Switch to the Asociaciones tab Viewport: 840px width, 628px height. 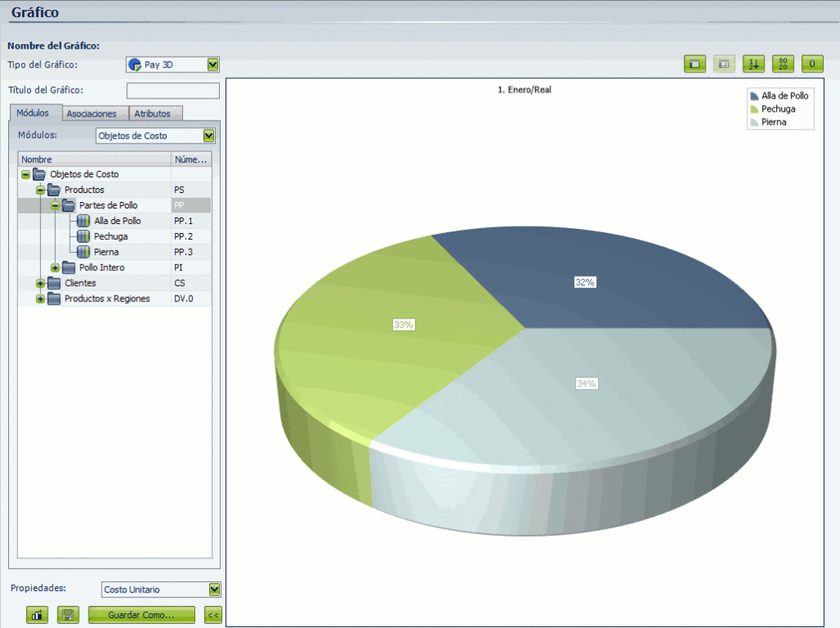click(92, 114)
